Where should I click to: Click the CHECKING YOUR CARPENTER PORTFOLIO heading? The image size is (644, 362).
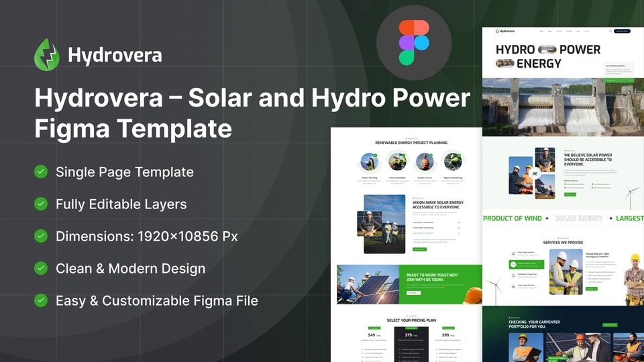tap(535, 324)
